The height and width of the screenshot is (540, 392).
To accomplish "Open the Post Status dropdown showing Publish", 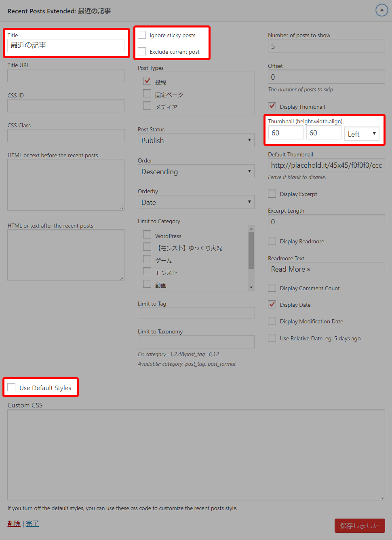I will pyautogui.click(x=196, y=140).
